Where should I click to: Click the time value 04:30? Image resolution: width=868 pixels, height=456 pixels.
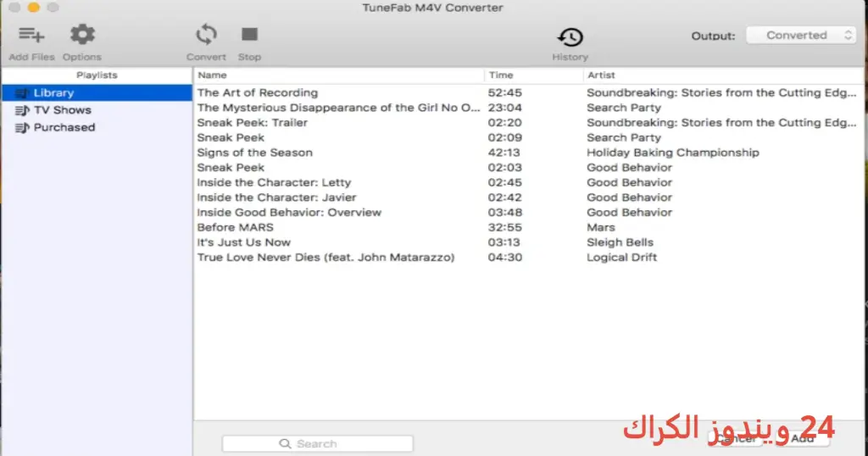505,258
